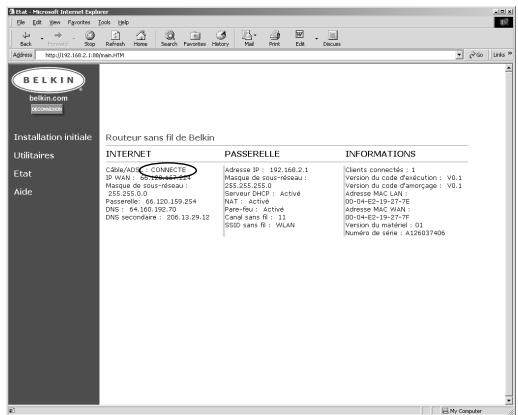Click the Forward toolbar icon
The height and width of the screenshot is (415, 518).
pos(58,39)
